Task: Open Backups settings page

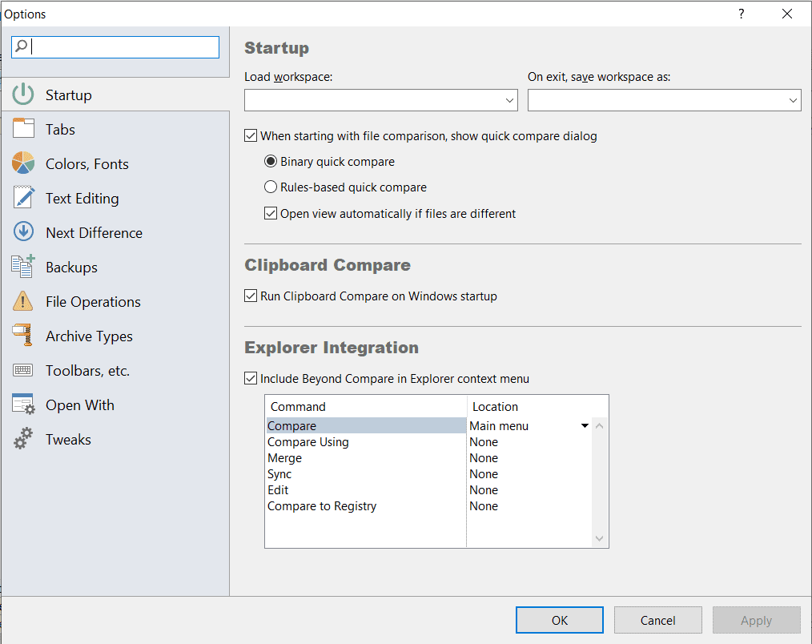Action: click(115, 267)
